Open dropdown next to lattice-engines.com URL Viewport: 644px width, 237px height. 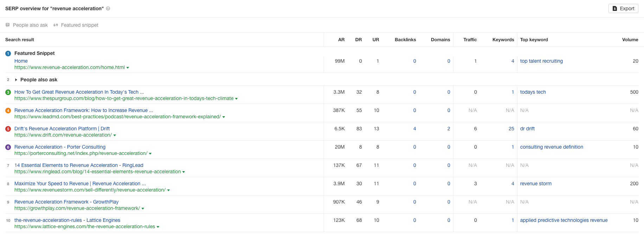click(158, 227)
